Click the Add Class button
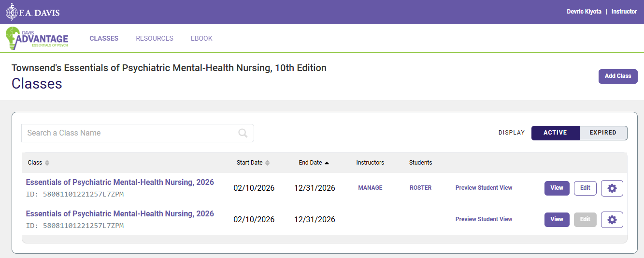 [617, 76]
